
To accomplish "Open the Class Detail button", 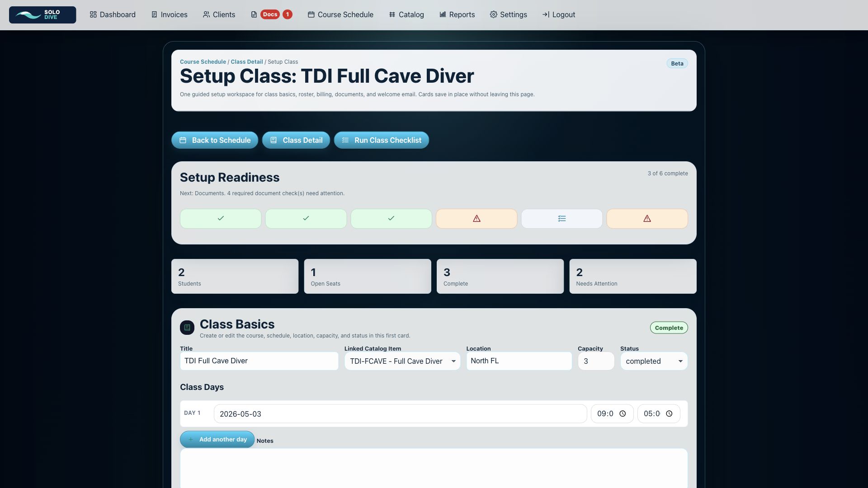I will (x=296, y=140).
